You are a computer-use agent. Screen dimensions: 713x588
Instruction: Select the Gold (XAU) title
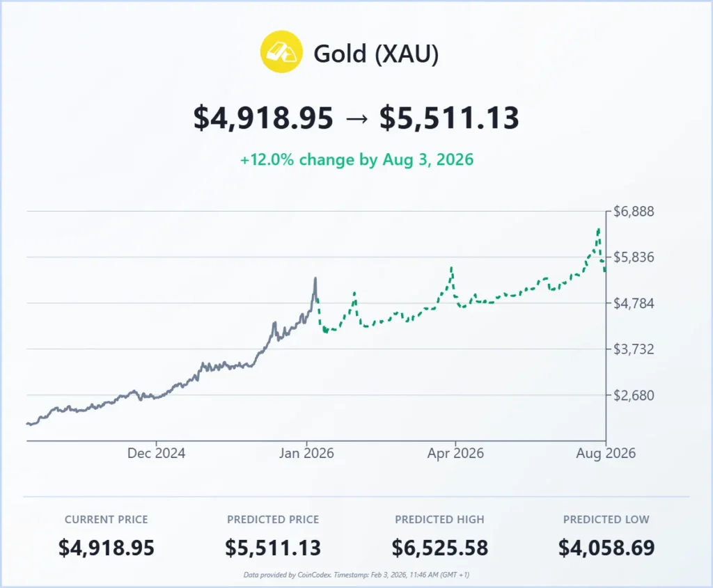pyautogui.click(x=376, y=53)
